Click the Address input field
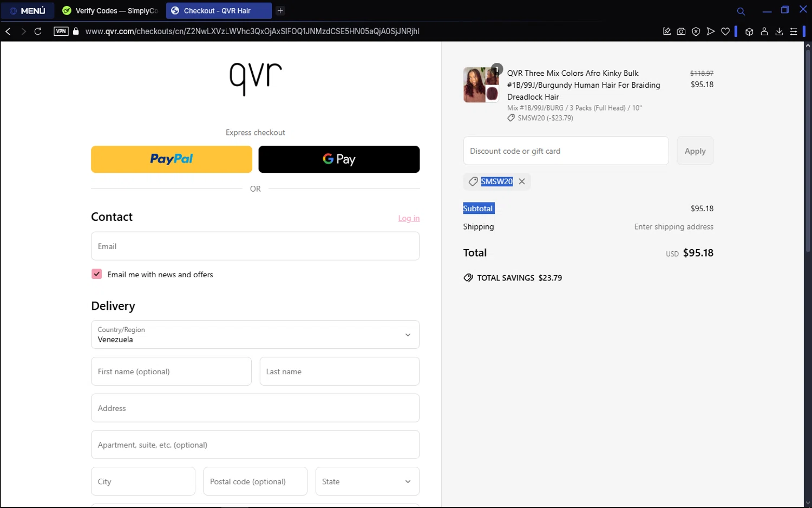 point(255,408)
